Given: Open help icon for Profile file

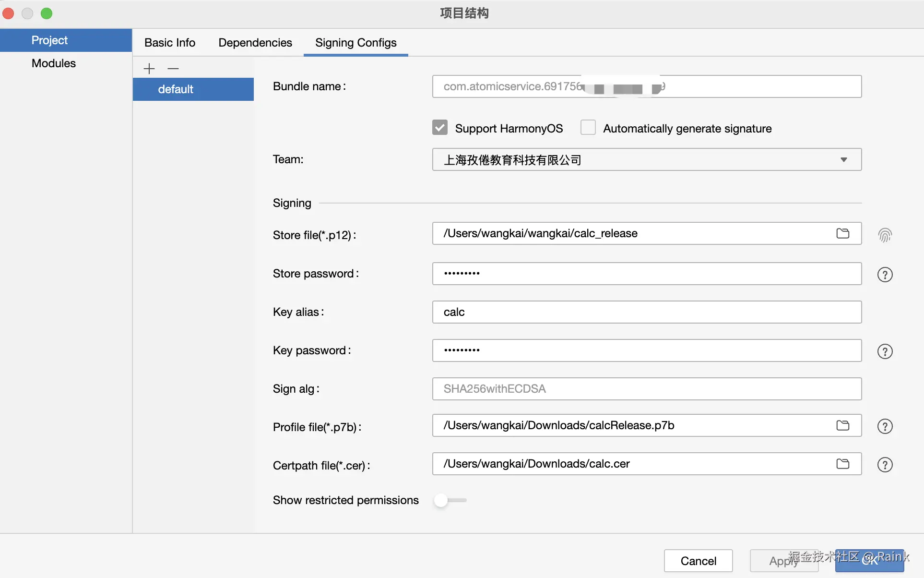Looking at the screenshot, I should click(885, 426).
